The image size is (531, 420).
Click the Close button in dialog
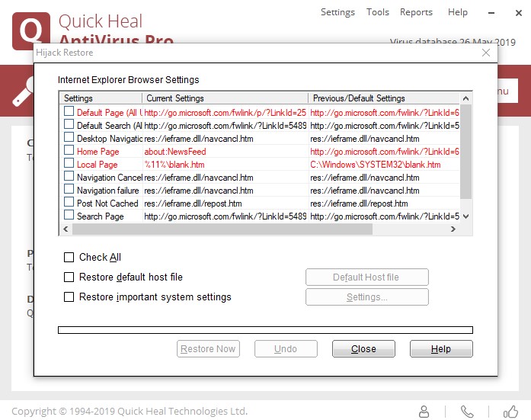tap(363, 349)
